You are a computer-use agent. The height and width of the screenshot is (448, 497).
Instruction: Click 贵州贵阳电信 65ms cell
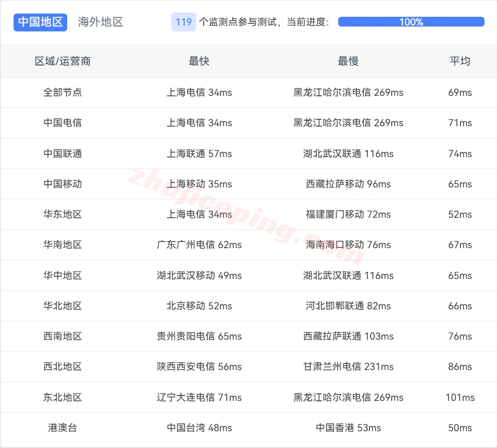click(x=199, y=336)
